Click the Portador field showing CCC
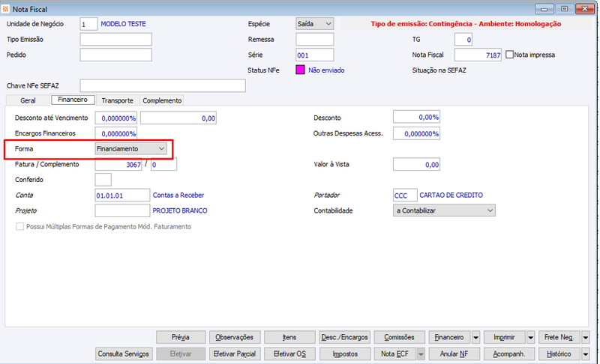Screen dimensions: 600x364 click(x=405, y=195)
